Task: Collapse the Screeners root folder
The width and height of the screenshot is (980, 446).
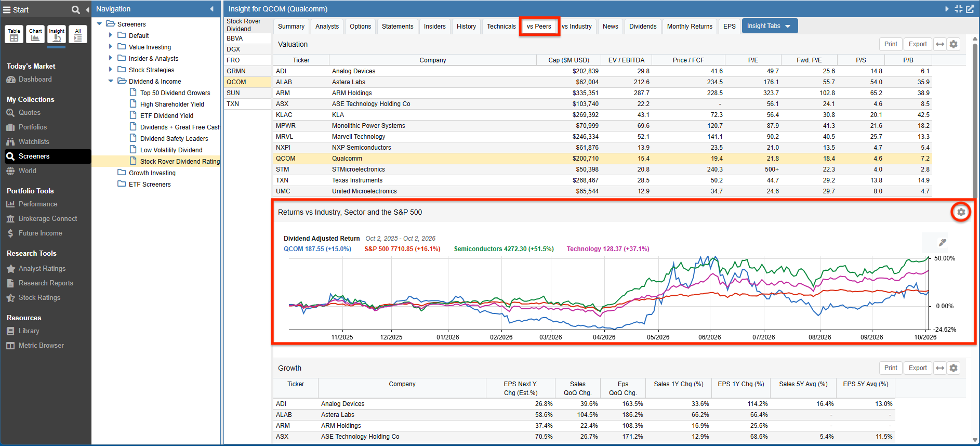Action: [x=99, y=24]
